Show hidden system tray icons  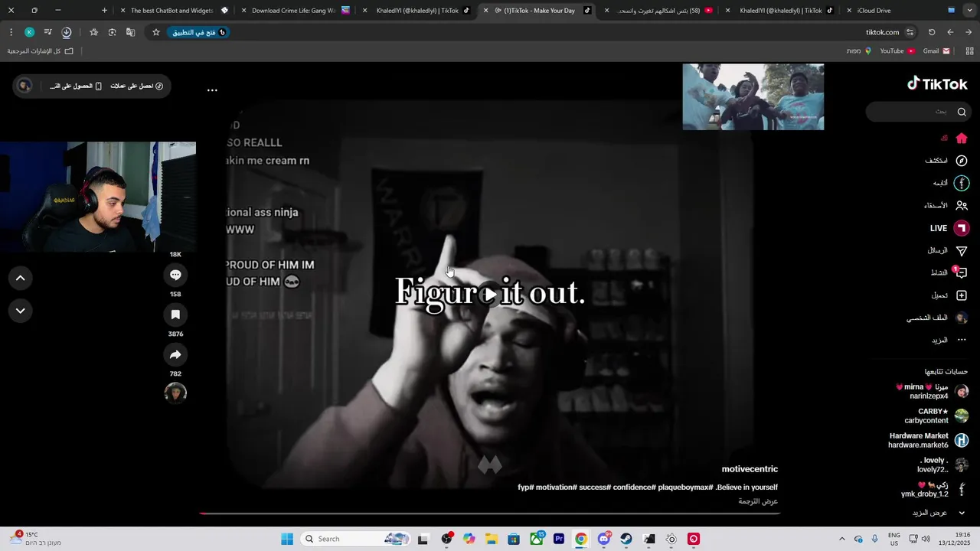[x=841, y=539]
